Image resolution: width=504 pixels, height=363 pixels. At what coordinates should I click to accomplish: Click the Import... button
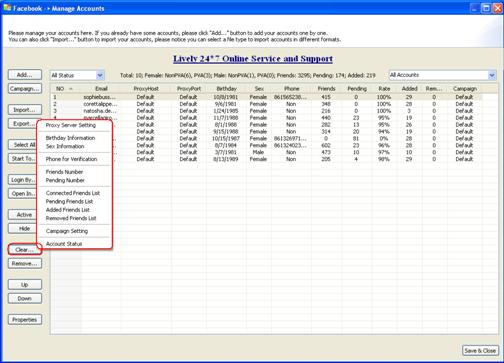click(x=25, y=110)
